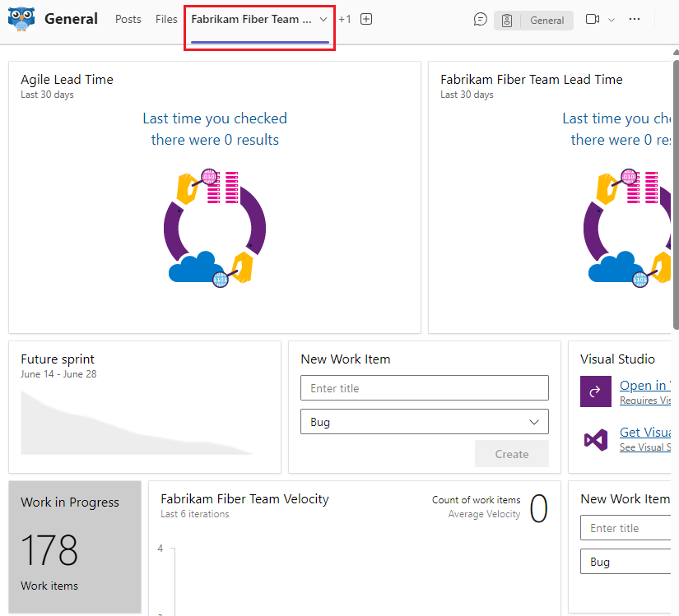The image size is (679, 616).
Task: Select the Visual Studio logo icon
Action: coord(596,438)
